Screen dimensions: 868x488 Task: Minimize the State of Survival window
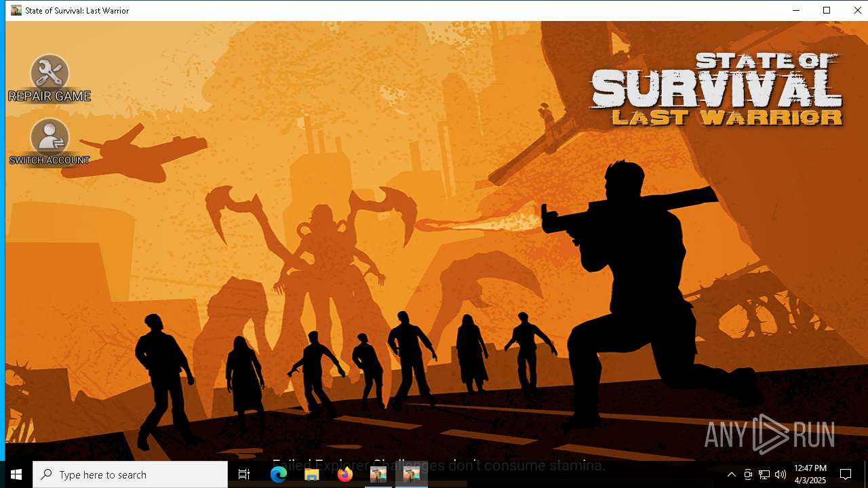point(795,10)
